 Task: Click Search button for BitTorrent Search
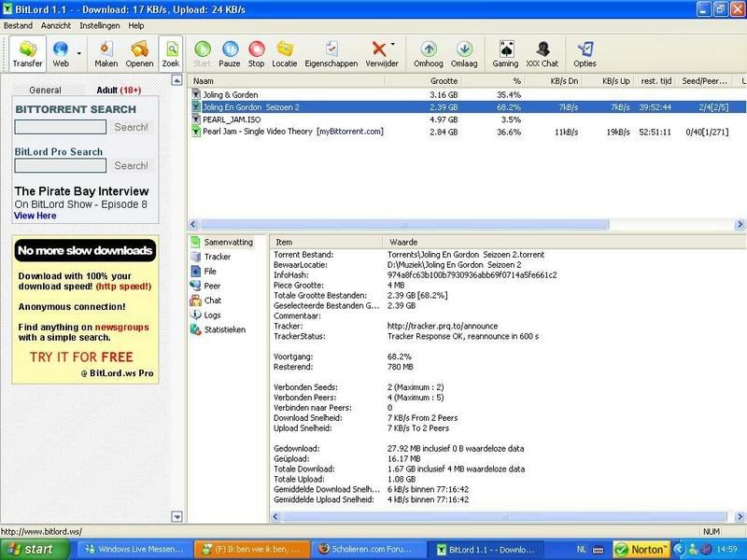pyautogui.click(x=131, y=127)
